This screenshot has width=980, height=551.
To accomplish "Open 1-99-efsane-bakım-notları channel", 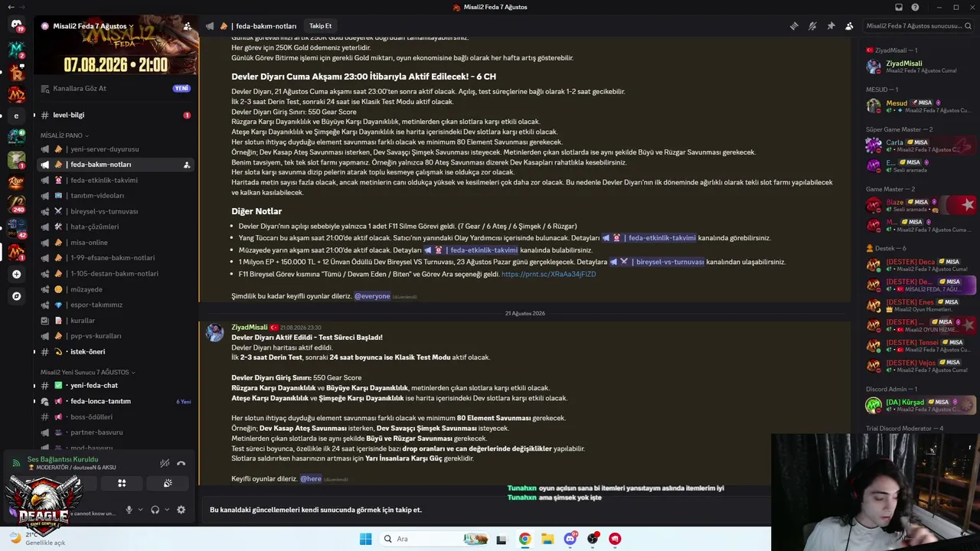I will pyautogui.click(x=116, y=258).
